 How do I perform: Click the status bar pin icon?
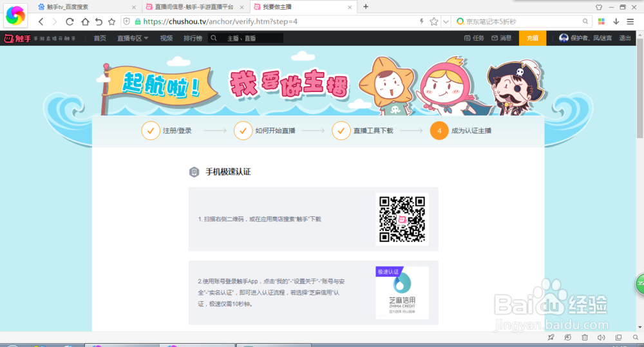coord(551,337)
